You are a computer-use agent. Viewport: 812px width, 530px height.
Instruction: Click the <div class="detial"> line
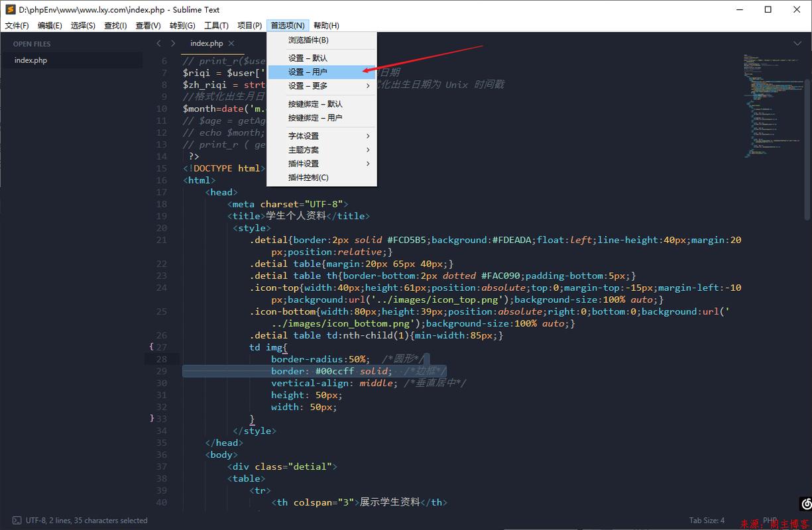click(282, 466)
